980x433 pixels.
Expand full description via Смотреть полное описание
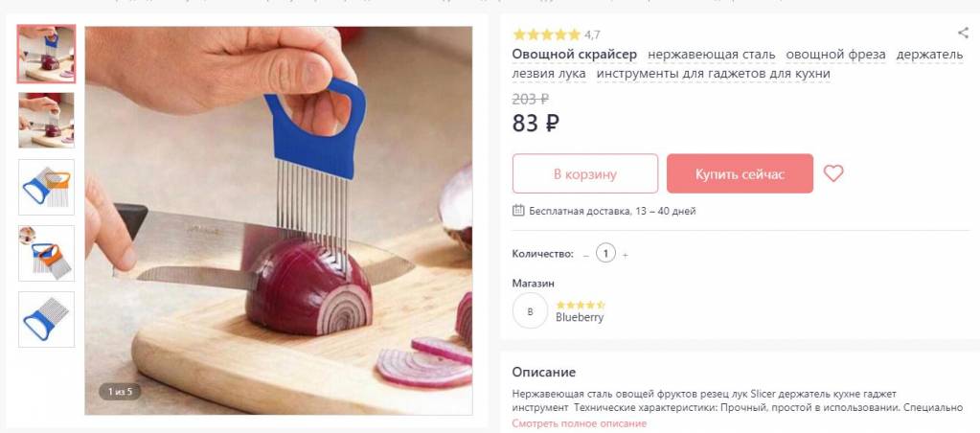(x=580, y=423)
